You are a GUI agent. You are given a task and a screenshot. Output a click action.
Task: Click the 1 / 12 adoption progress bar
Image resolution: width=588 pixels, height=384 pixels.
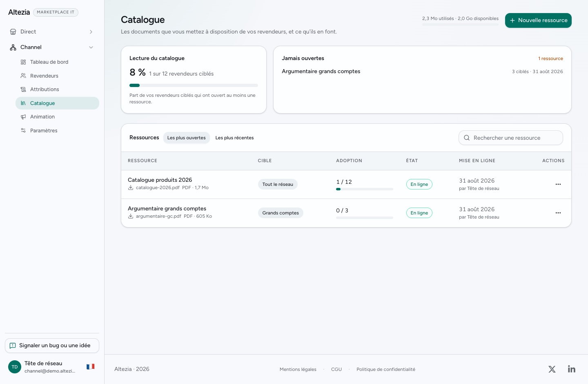tap(365, 189)
